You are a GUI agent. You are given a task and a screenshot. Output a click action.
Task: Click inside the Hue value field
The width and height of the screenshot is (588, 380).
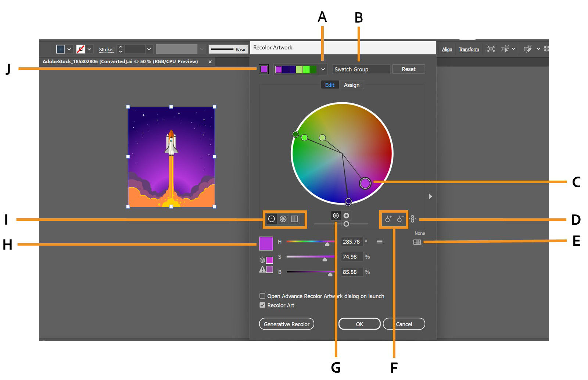352,242
